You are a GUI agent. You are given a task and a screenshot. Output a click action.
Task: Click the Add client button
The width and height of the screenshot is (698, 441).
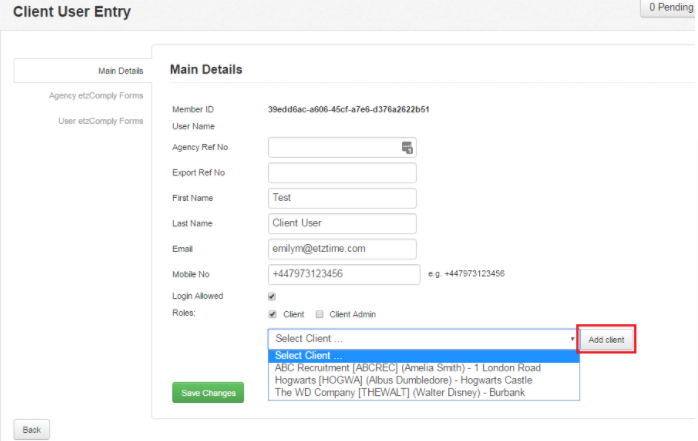606,340
